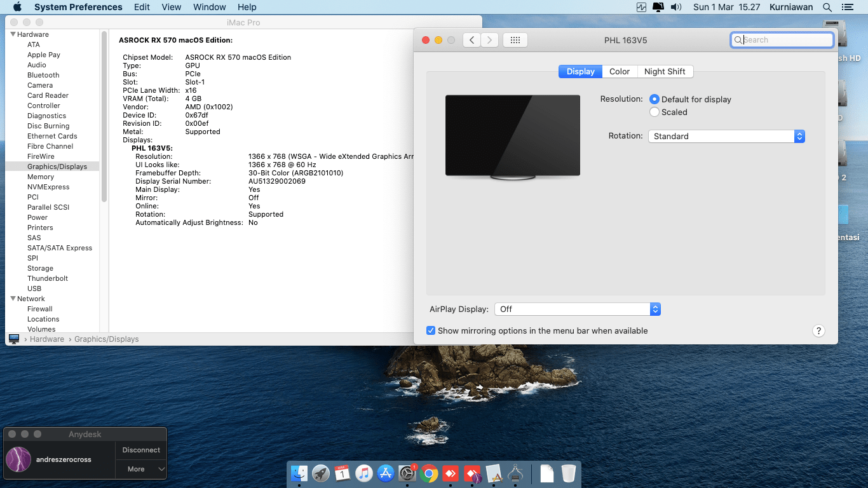Select the Scaled resolution option

(x=654, y=112)
